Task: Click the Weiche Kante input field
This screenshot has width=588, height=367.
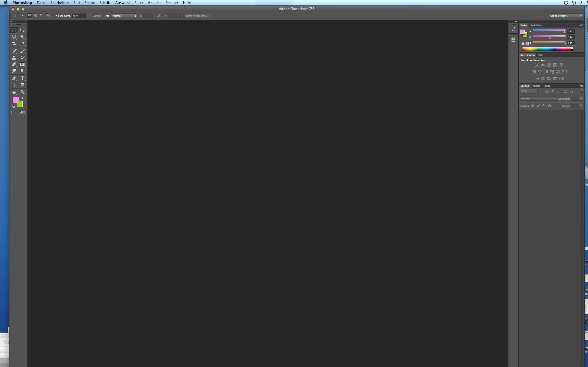Action: point(79,16)
